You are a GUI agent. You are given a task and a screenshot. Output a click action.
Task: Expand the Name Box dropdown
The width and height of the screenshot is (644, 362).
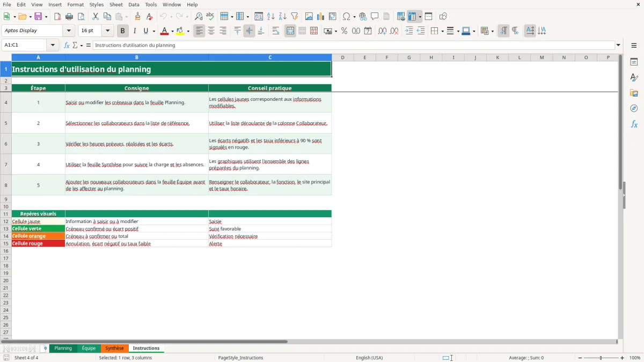[53, 45]
